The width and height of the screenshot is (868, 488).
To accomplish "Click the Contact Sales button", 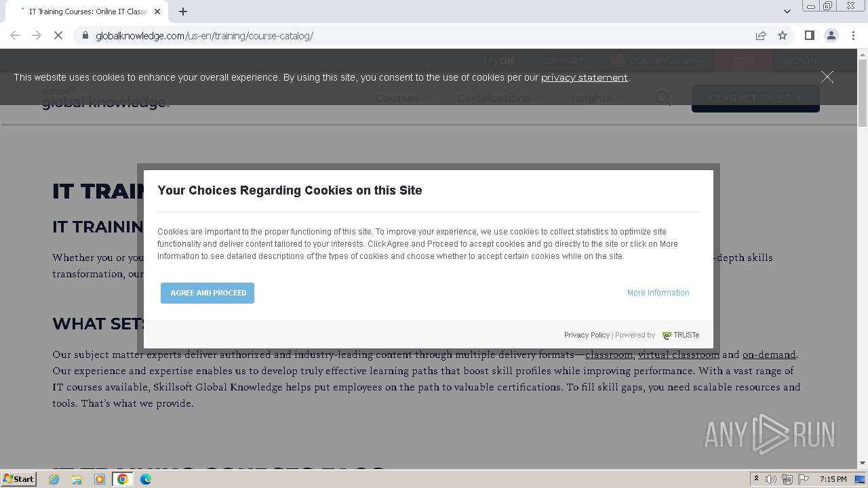I will pos(755,98).
